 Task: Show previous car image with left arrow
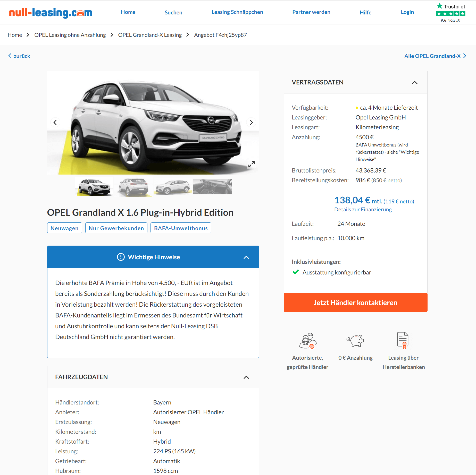pos(55,122)
